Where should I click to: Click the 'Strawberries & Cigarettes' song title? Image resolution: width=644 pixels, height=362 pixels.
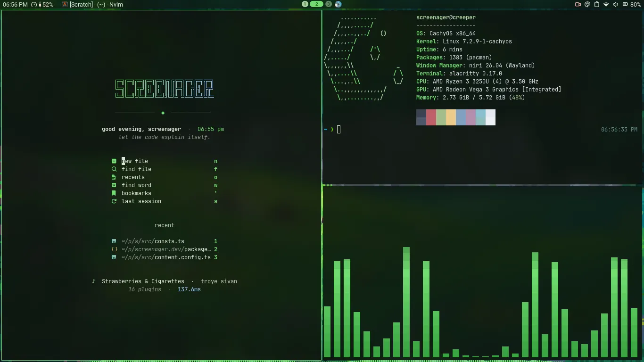[143, 281]
